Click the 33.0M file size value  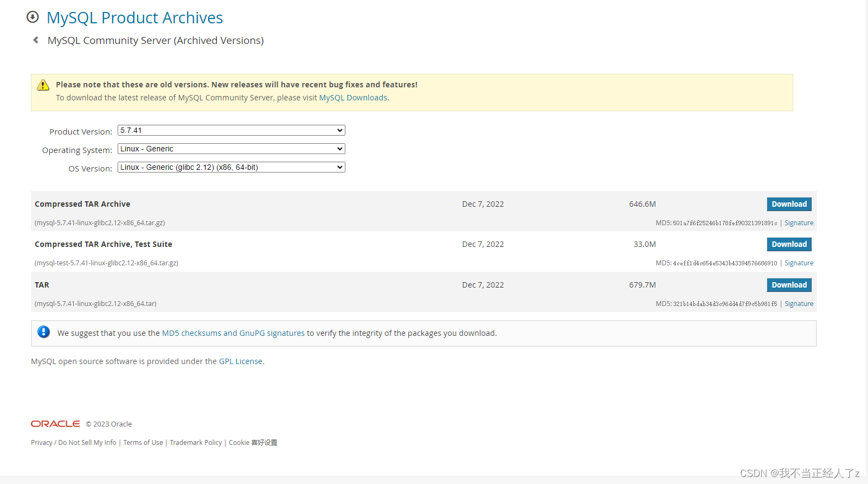click(645, 244)
